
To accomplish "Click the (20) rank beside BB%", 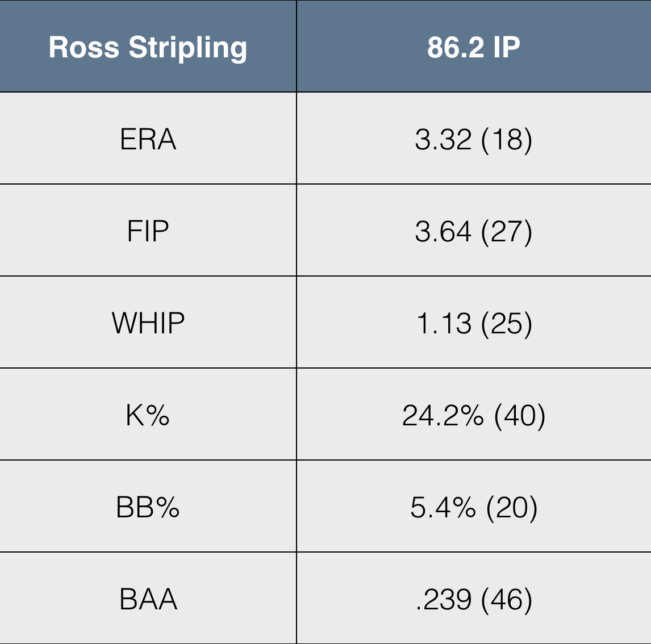I will click(512, 507).
